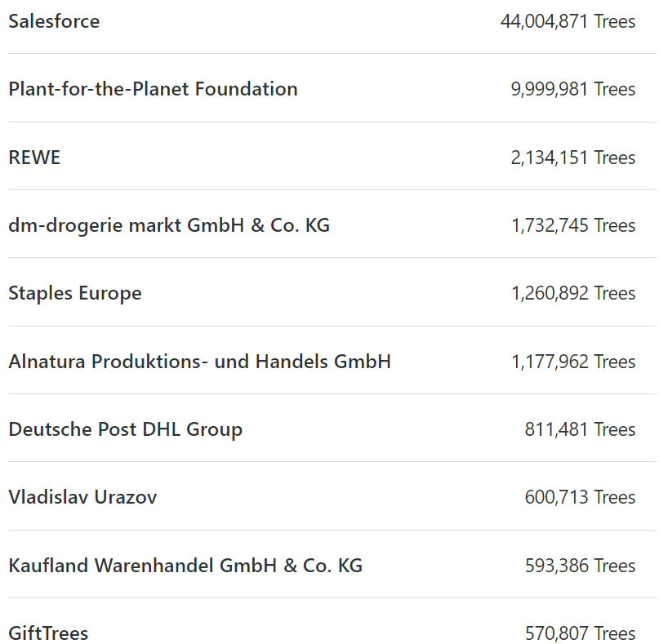Click the REWE donor name
The image size is (659, 644).
[x=34, y=158]
